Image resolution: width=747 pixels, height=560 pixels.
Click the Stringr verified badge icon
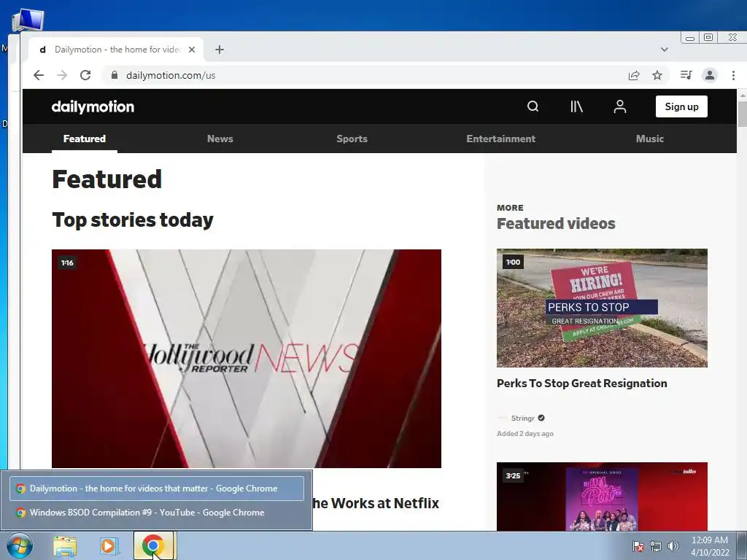pos(541,418)
